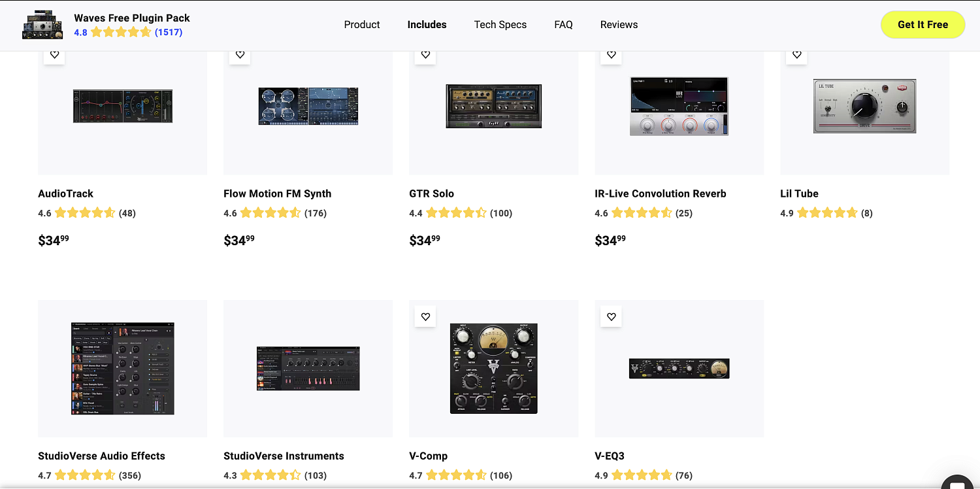Open the Lil Tube product title link

point(799,194)
